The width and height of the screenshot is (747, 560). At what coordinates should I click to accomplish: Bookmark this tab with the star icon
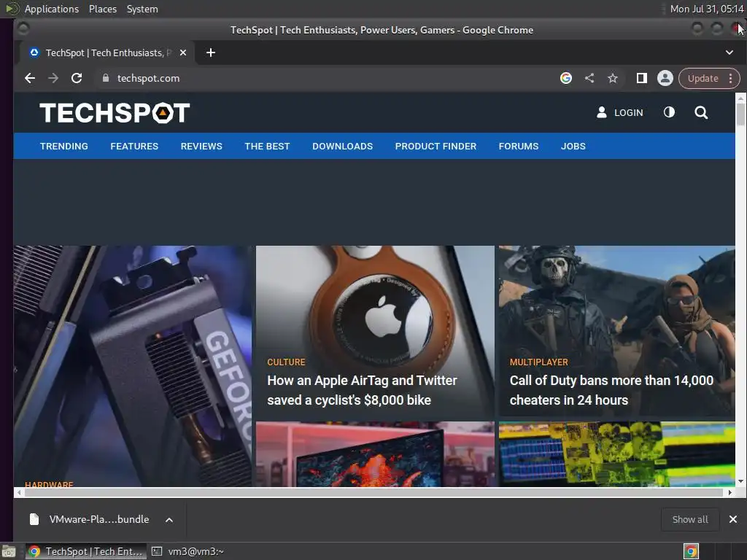613,78
